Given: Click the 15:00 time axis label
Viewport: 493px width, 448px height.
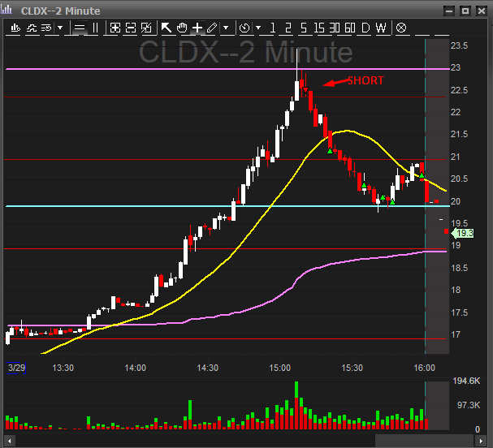Looking at the screenshot, I should pyautogui.click(x=280, y=368).
